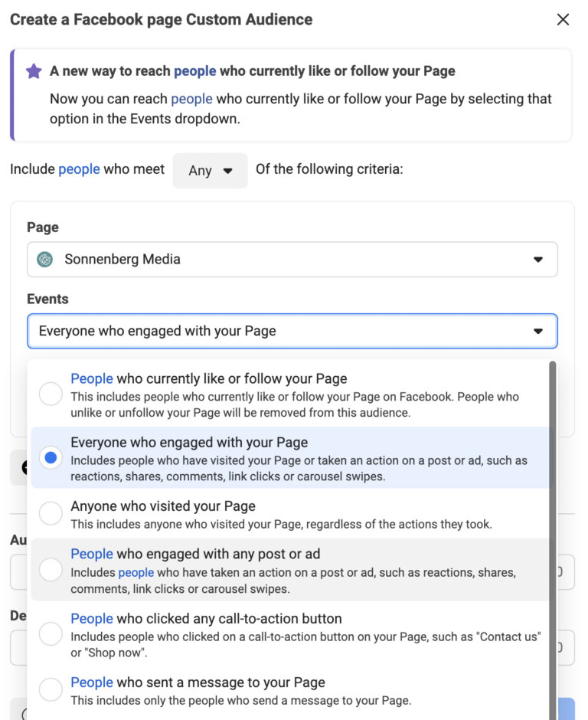Screen dimensions: 588x720
Task: Open the 'Any' criteria dropdown
Action: click(x=210, y=171)
